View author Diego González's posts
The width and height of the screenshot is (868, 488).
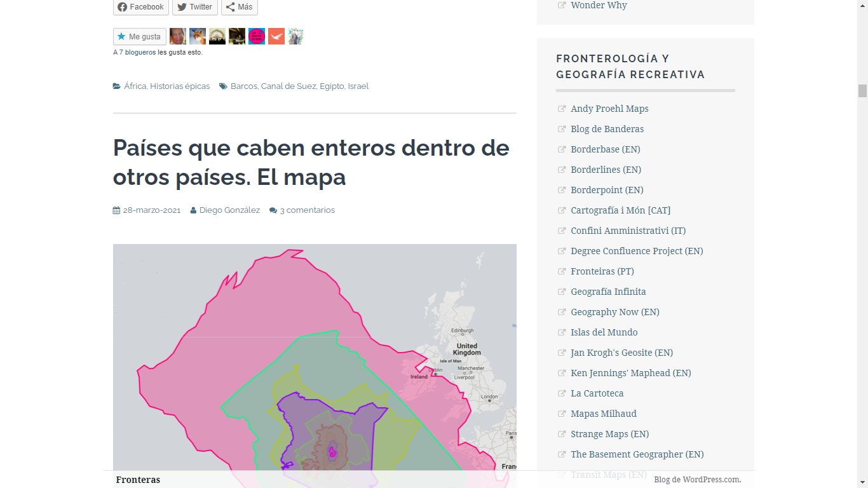tap(229, 210)
